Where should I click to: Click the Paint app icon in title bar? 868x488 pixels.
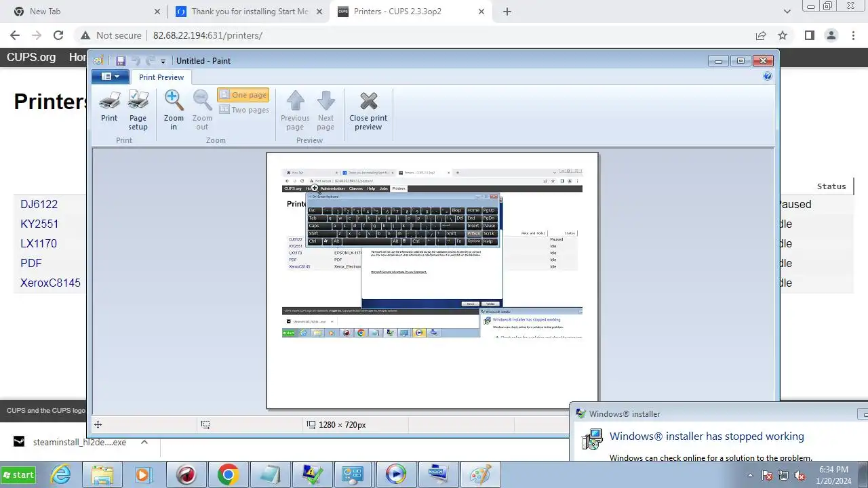tap(99, 61)
